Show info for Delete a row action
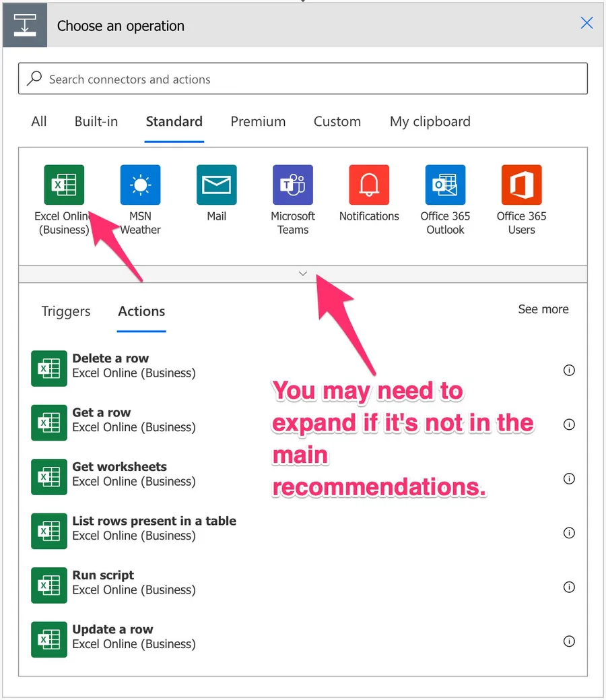Image resolution: width=606 pixels, height=700 pixels. point(569,370)
